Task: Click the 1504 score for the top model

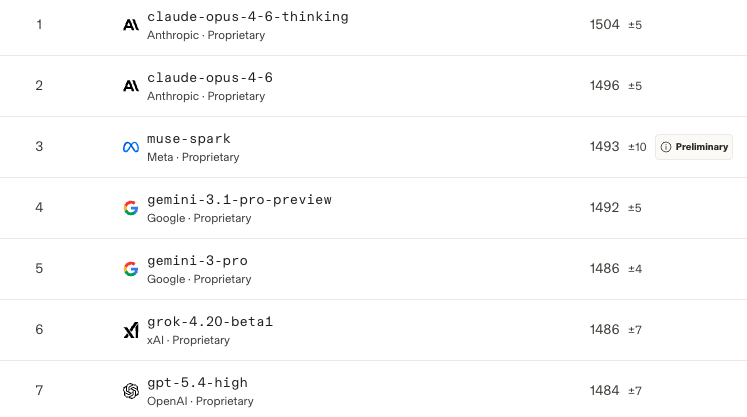Action: point(605,25)
